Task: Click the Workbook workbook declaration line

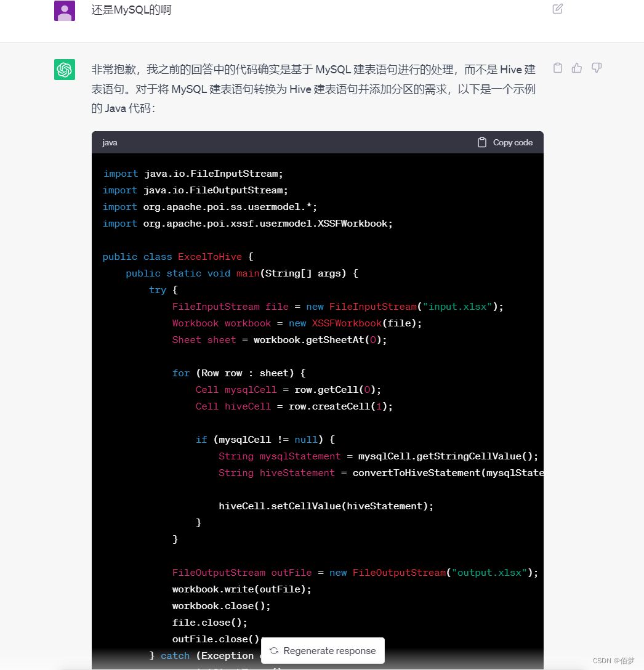Action: click(297, 323)
